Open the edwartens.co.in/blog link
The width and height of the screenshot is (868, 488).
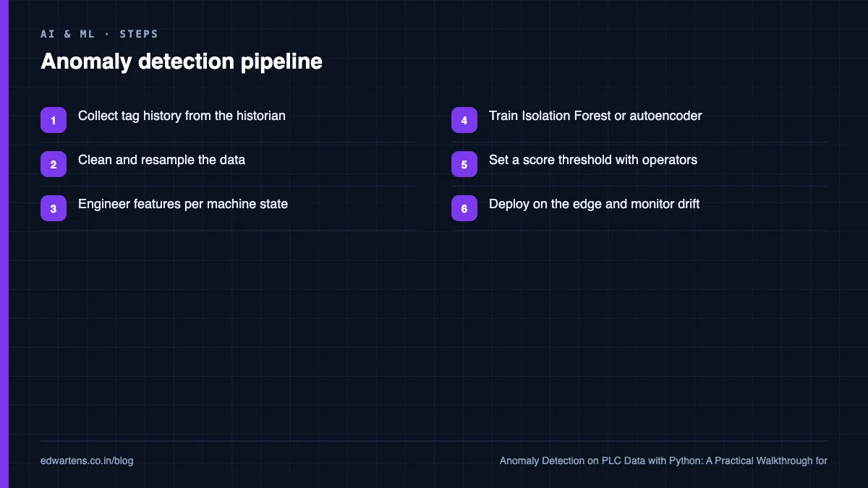(87, 461)
